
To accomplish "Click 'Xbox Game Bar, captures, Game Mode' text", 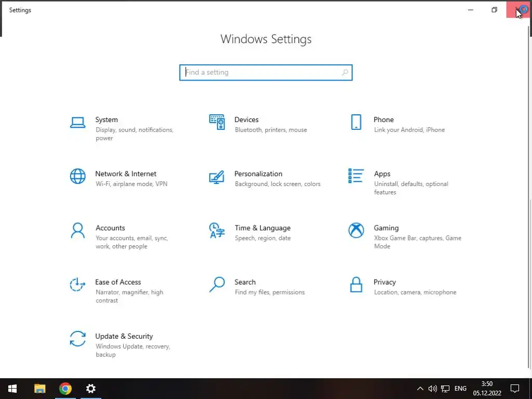I will pos(418,242).
